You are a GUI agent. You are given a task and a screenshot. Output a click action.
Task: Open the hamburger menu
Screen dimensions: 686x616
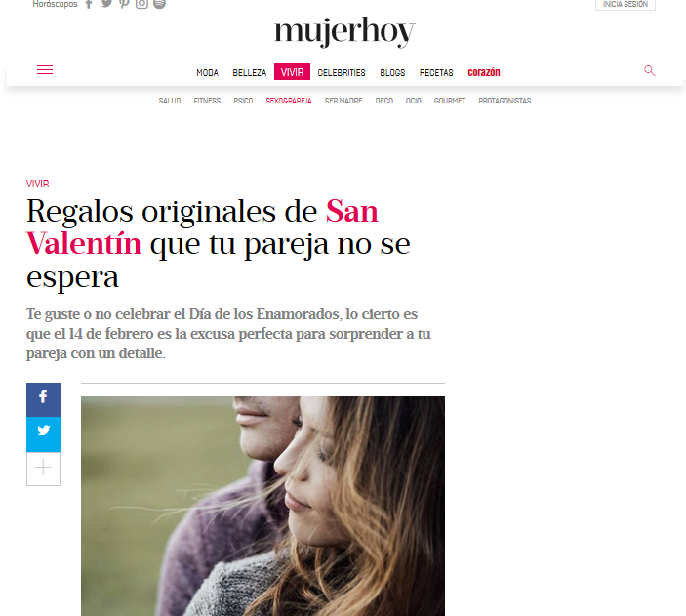click(x=45, y=70)
